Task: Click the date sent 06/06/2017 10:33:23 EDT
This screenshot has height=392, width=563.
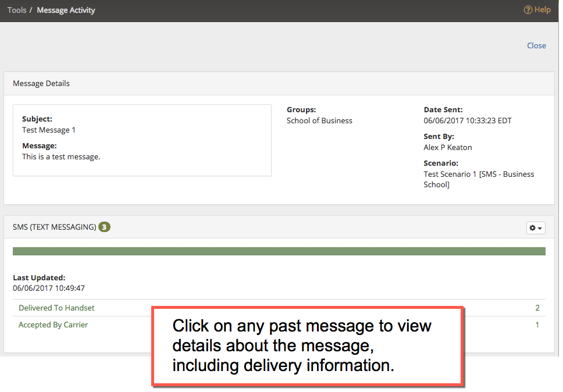Action: 468,120
